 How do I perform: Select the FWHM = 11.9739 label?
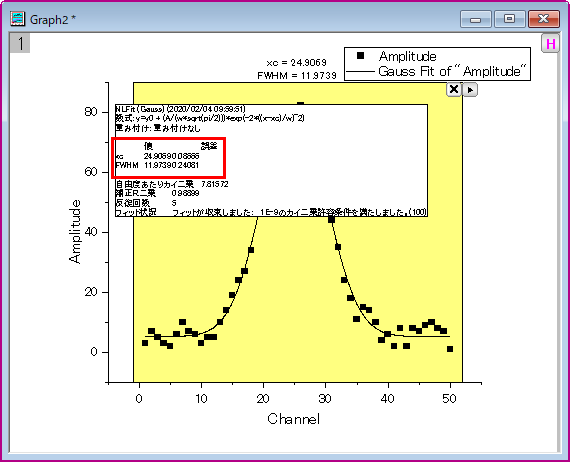pyautogui.click(x=297, y=76)
